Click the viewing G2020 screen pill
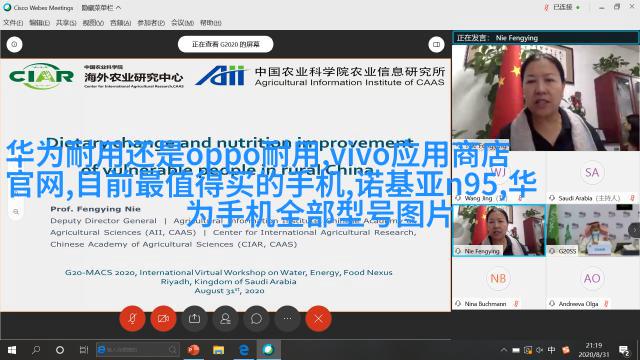This screenshot has height=360, width=640. pos(226,44)
